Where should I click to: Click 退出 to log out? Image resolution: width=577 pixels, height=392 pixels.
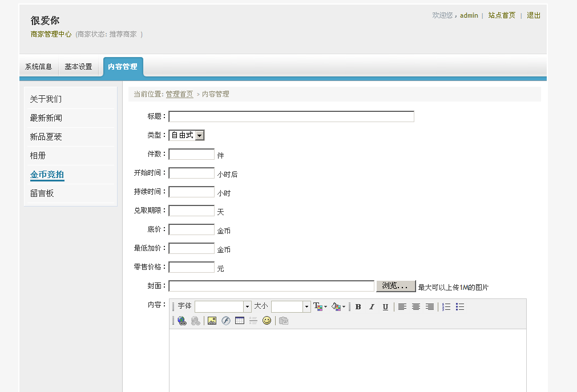(533, 15)
